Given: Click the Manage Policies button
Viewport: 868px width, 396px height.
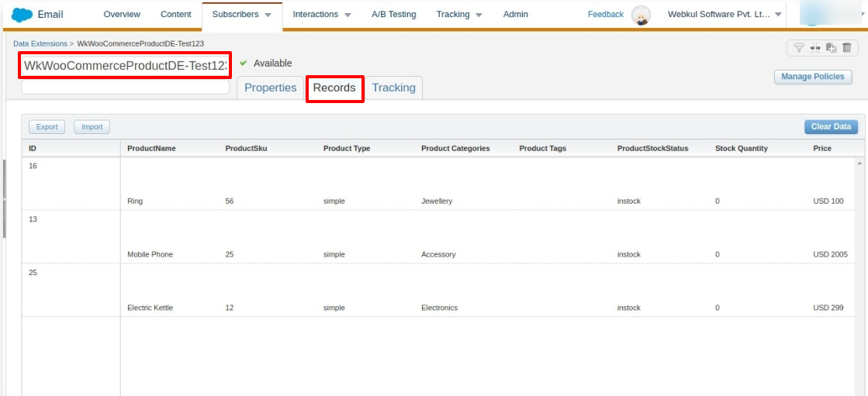Looking at the screenshot, I should click(812, 77).
